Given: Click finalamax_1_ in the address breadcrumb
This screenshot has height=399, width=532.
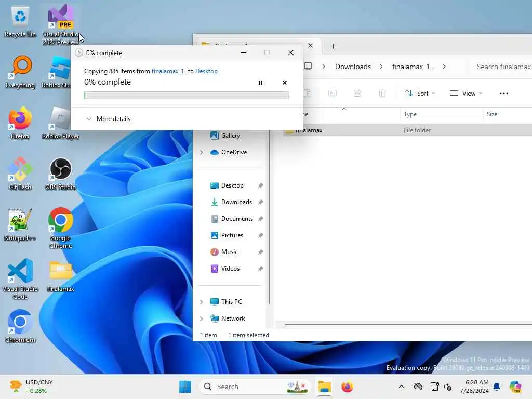Looking at the screenshot, I should tap(412, 66).
